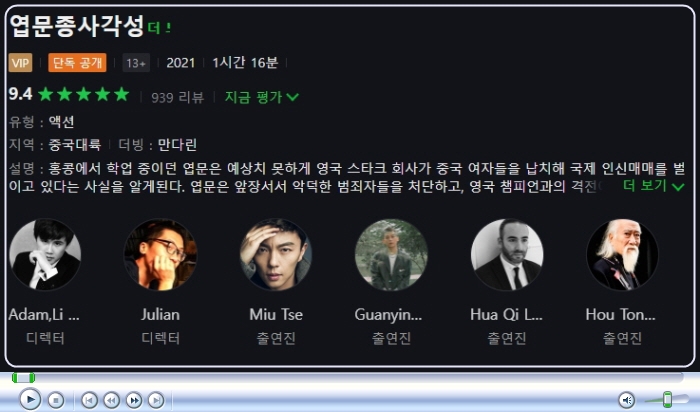Click the volume slider handle

pos(667,400)
